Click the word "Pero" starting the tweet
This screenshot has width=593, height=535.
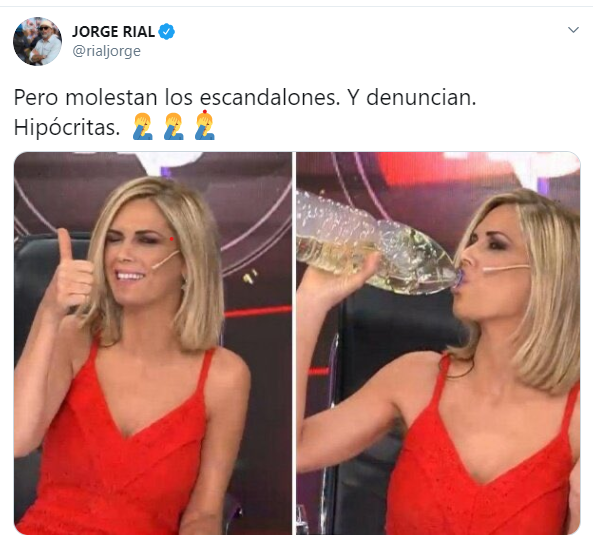(36, 98)
